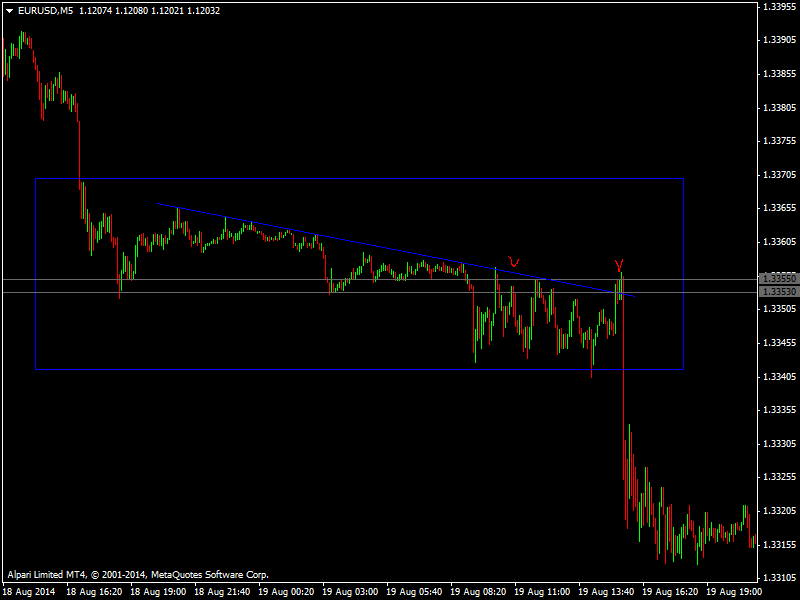The width and height of the screenshot is (800, 600).
Task: Click the 1.33855 price scale label
Action: [x=780, y=74]
